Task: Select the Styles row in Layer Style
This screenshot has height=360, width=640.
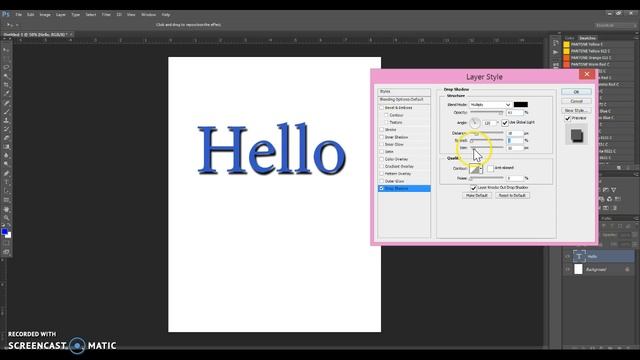Action: tap(404, 91)
